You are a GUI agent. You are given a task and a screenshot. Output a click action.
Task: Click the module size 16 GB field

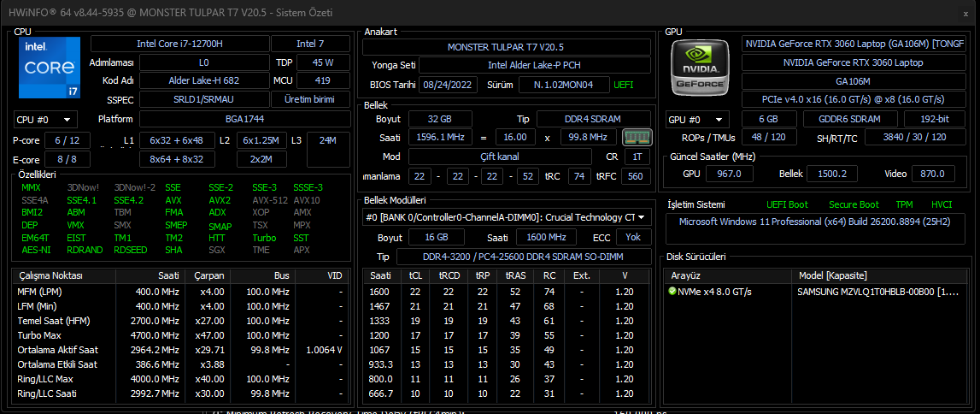437,238
